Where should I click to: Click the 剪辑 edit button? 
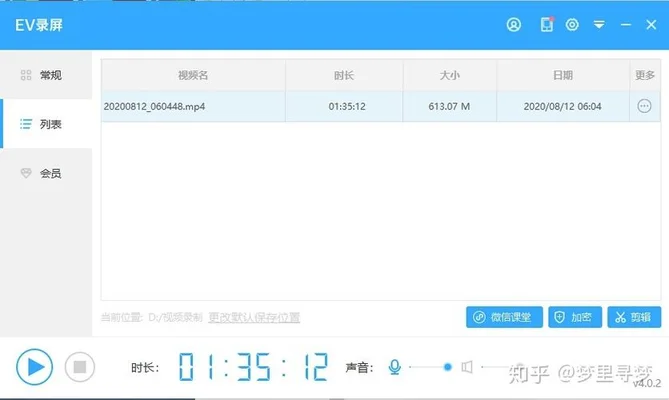pos(634,317)
